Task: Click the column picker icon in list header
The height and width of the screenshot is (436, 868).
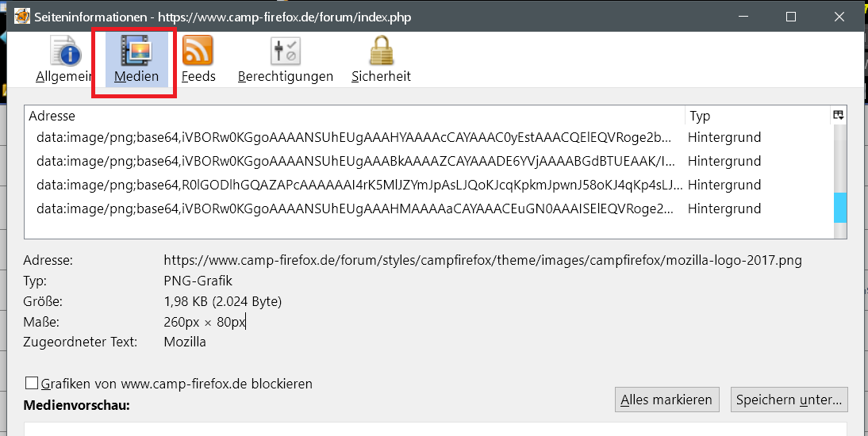Action: (x=838, y=116)
